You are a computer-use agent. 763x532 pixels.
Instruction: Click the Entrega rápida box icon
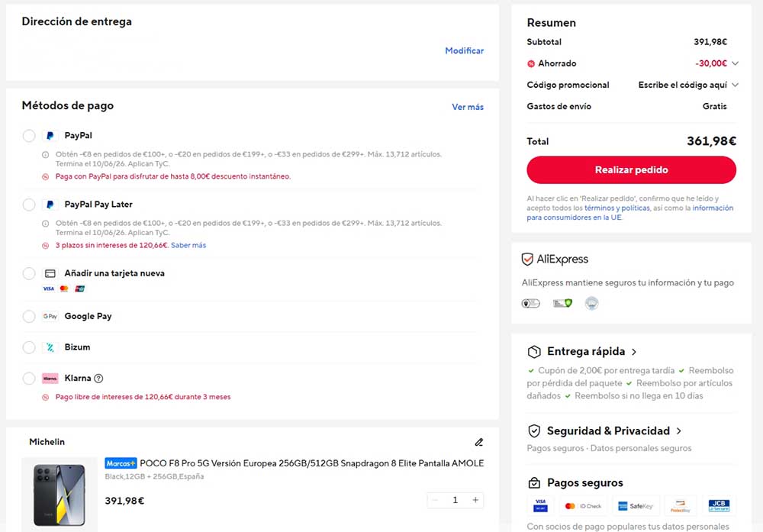tap(534, 351)
